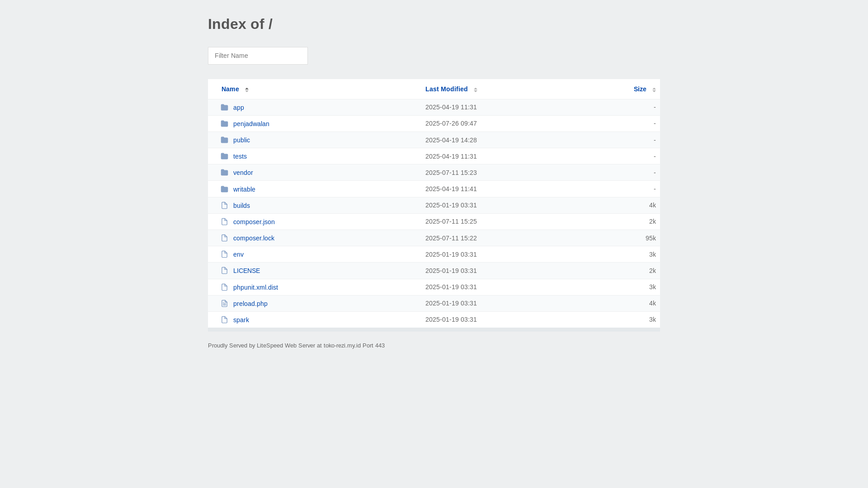This screenshot has width=868, height=488.
Task: Open the builds file
Action: pyautogui.click(x=241, y=206)
